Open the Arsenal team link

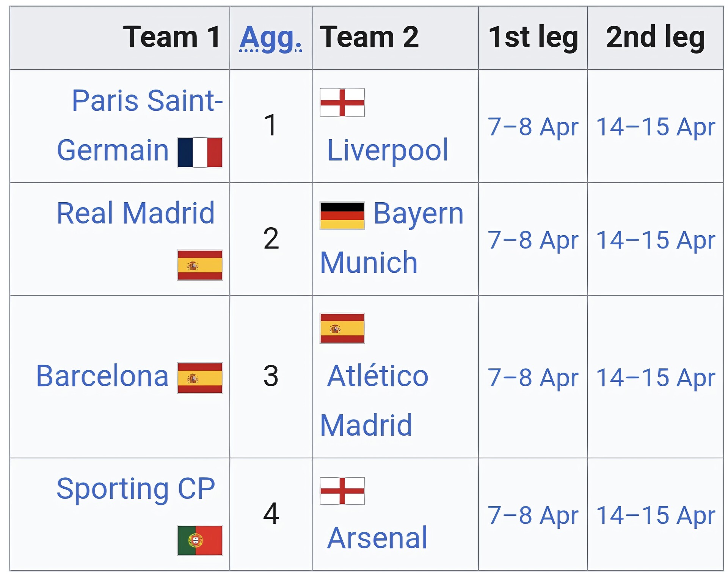coord(377,538)
